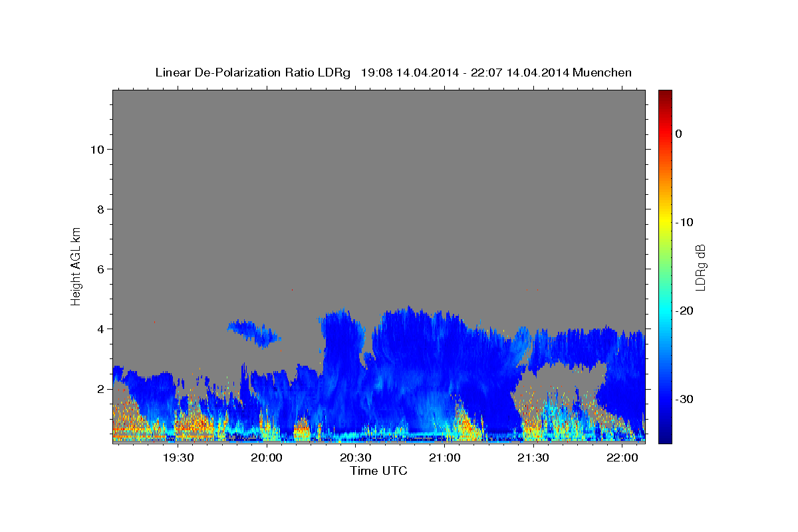Click the 21:00 time tick label
The image size is (798, 532).
coord(444,458)
